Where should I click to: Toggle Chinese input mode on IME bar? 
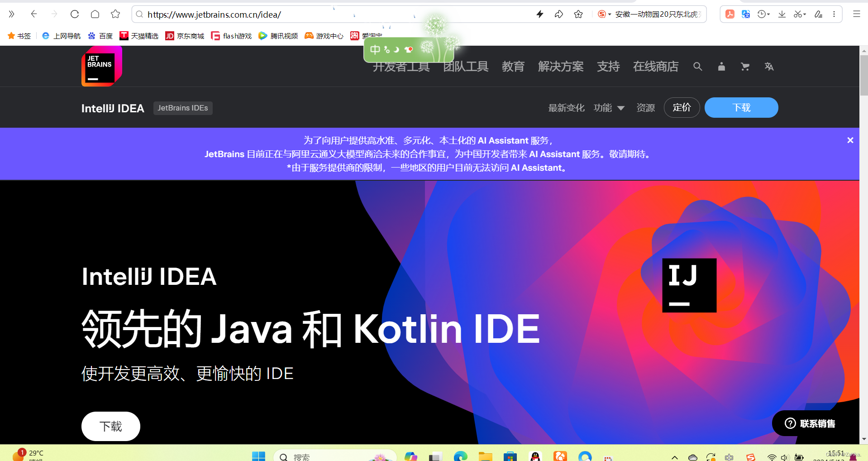coord(375,50)
